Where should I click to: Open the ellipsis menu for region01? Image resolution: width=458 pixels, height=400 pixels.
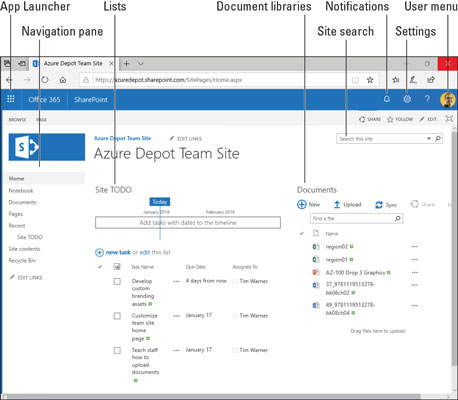[x=415, y=259]
